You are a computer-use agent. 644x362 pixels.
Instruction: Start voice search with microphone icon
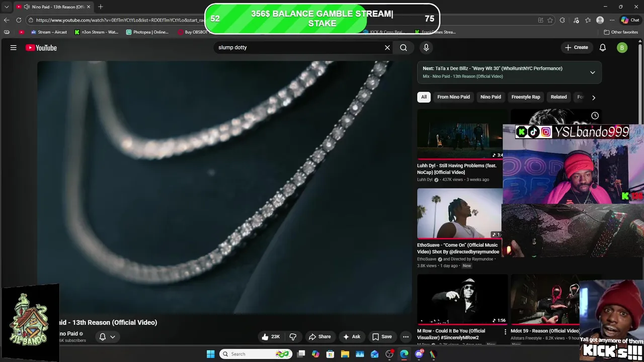(x=426, y=48)
